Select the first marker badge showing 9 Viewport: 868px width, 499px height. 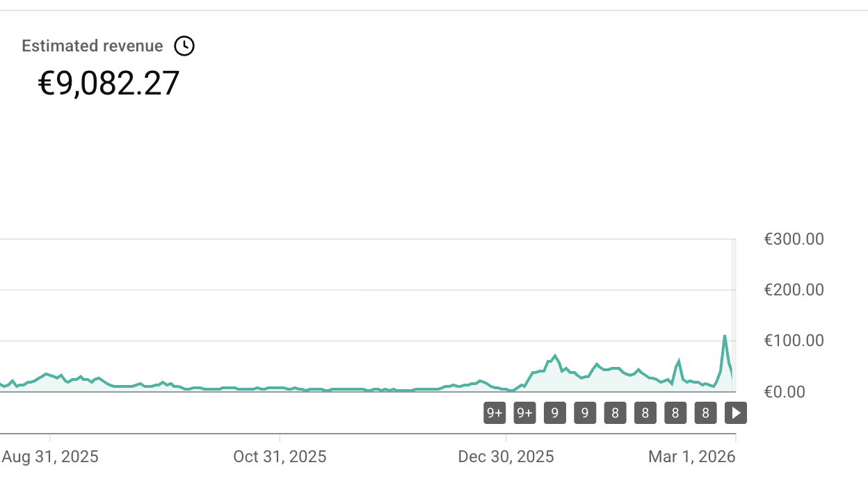(554, 414)
